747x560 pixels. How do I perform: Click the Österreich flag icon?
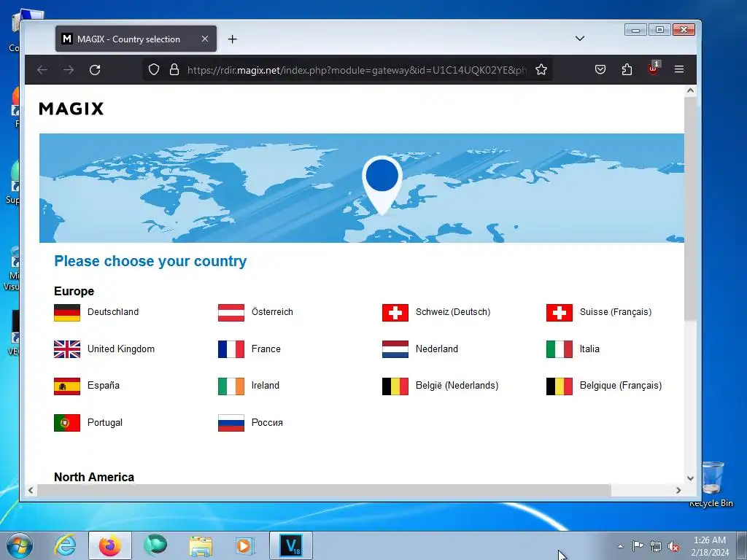[231, 313]
